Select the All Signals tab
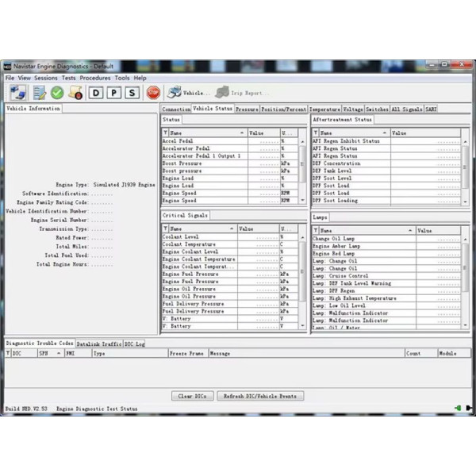Viewport: 476px width, 476px height. [406, 109]
